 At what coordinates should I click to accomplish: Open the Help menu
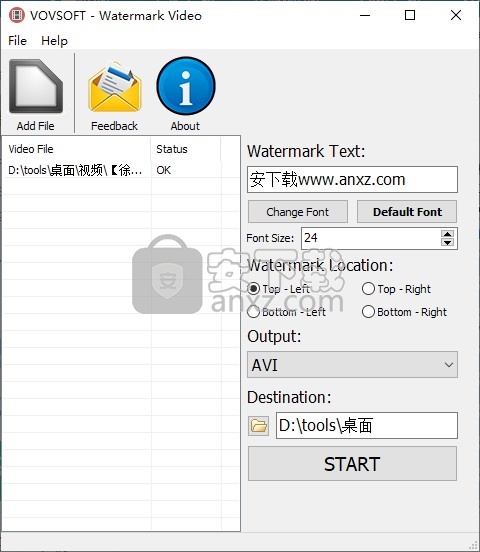[54, 40]
